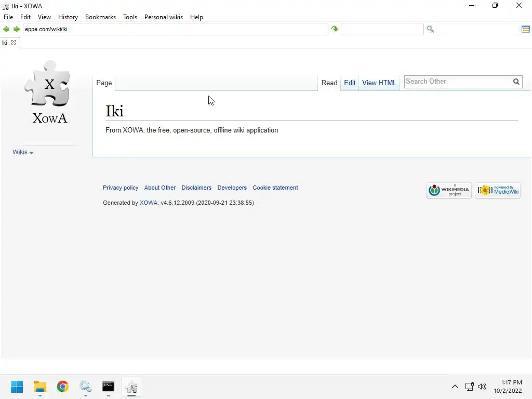532x399 pixels.
Task: Switch to the Edit page tab
Action: [350, 83]
